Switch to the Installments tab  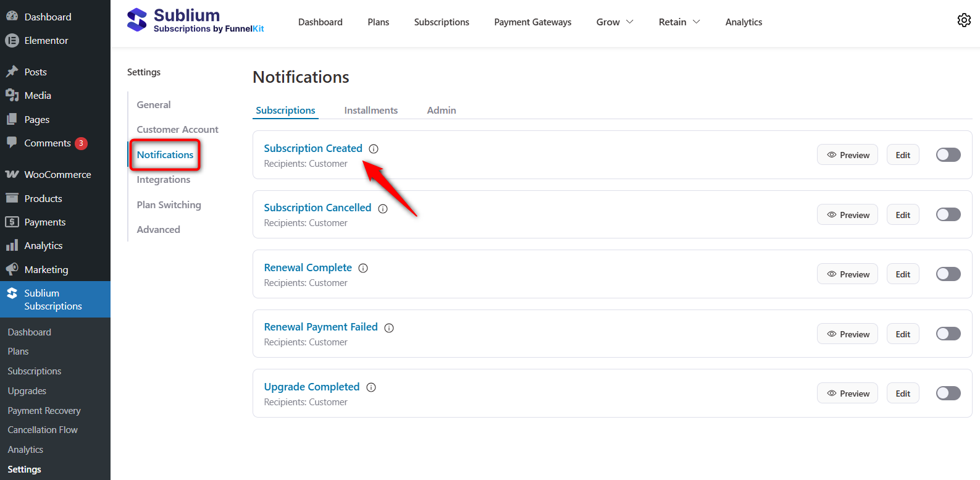[x=371, y=110]
